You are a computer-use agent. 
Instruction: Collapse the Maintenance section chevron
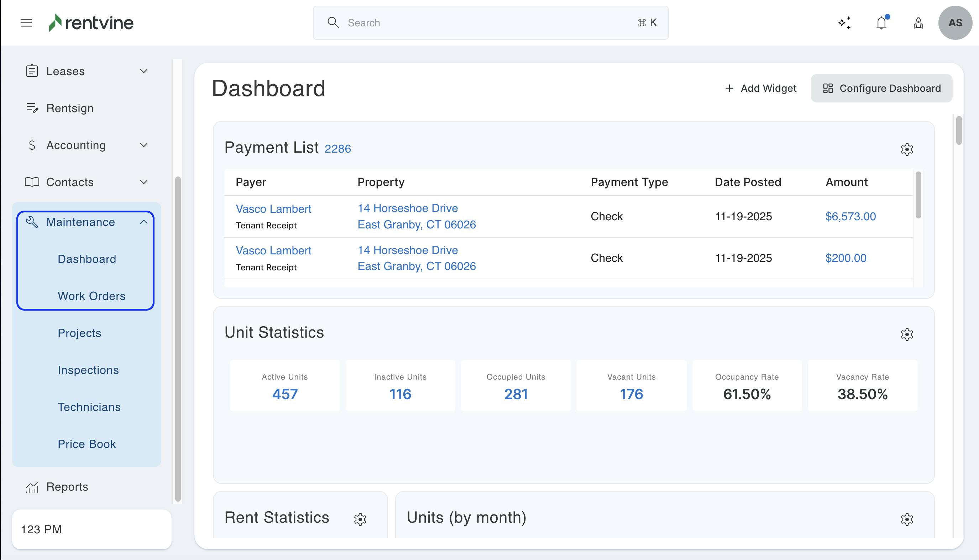[143, 222]
